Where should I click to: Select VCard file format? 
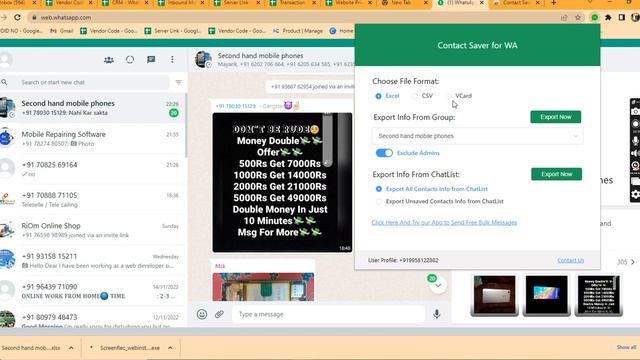coord(449,96)
